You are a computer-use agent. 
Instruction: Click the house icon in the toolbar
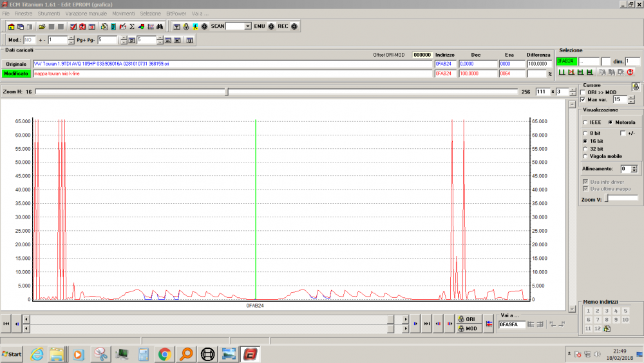pyautogui.click(x=11, y=26)
